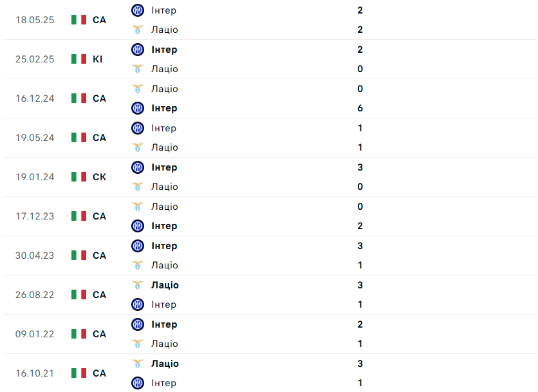Click Lazio logo in 16.12.24 match

tap(138, 89)
